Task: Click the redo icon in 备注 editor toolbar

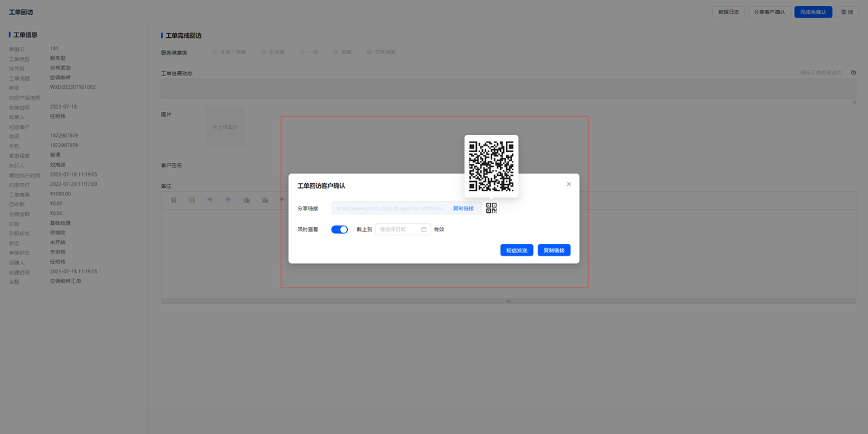Action: tap(229, 200)
